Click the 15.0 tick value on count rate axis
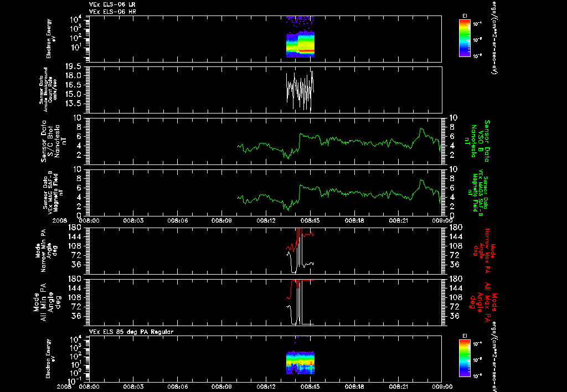 73,94
